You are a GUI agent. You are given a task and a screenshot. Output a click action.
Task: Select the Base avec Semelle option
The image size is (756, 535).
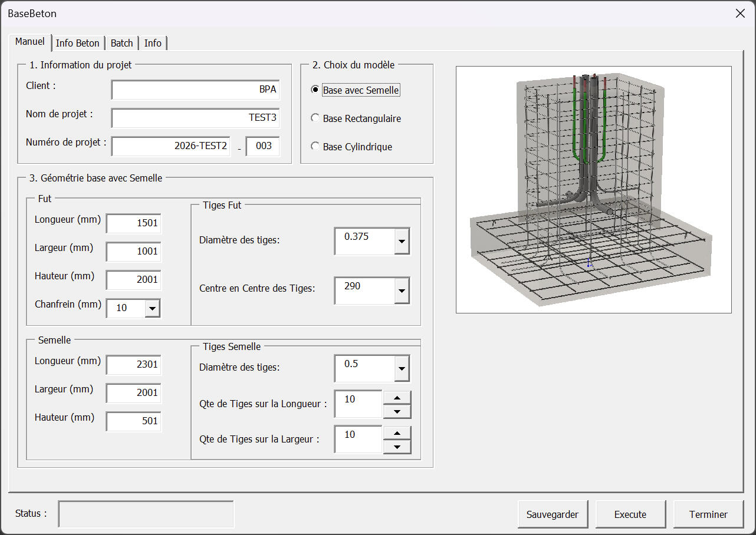[315, 90]
